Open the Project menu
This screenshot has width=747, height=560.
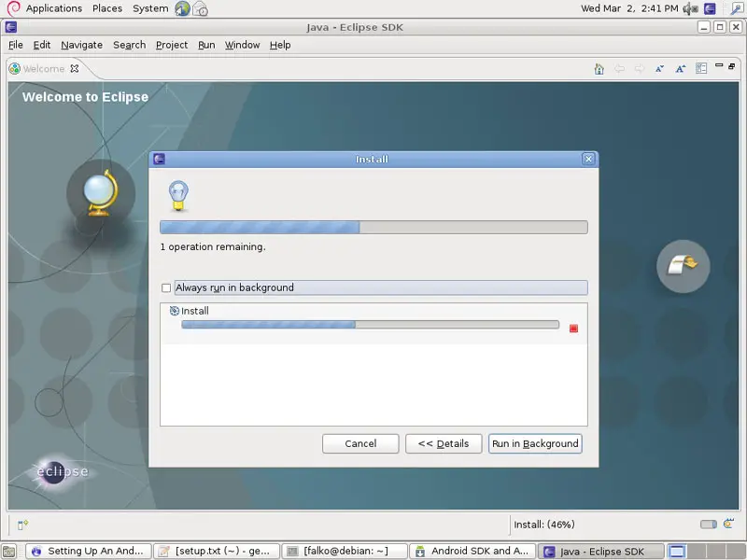pyautogui.click(x=172, y=45)
